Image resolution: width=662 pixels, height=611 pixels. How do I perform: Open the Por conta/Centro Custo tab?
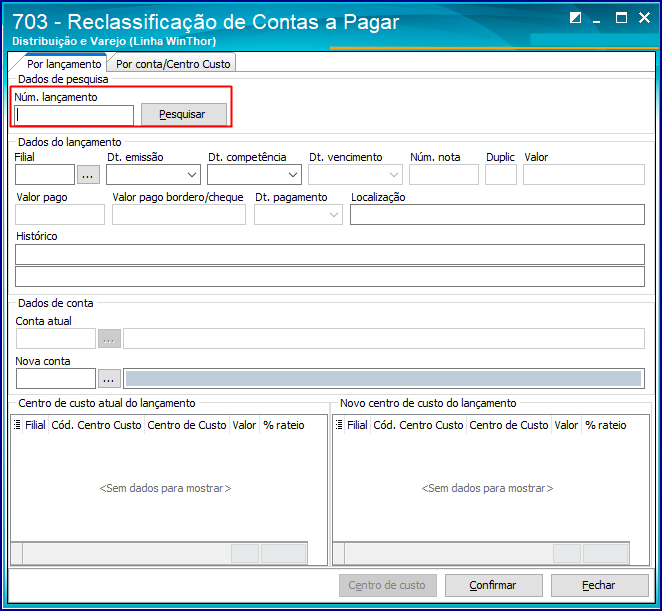(x=173, y=64)
